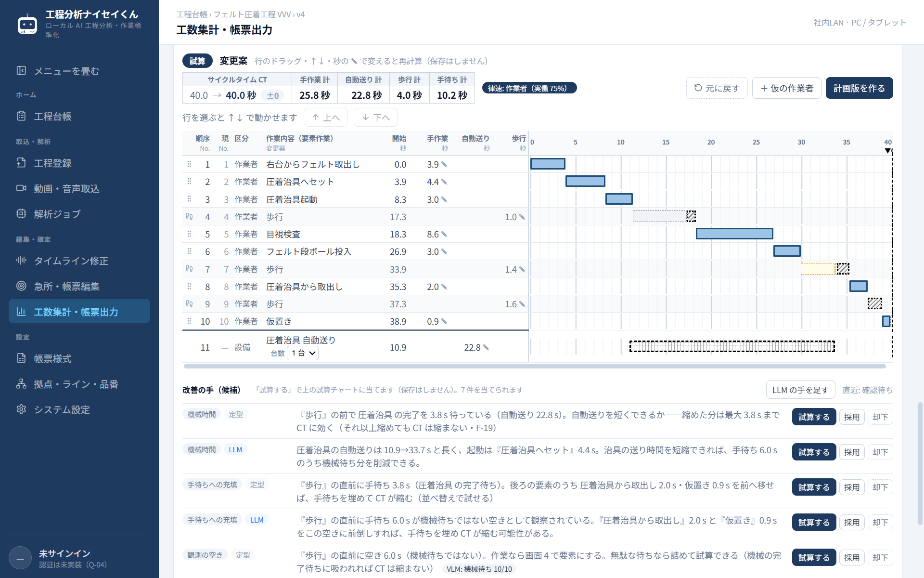Click the 目視検査 bar in Gantt chart
This screenshot has width=924, height=578.
pyautogui.click(x=734, y=234)
